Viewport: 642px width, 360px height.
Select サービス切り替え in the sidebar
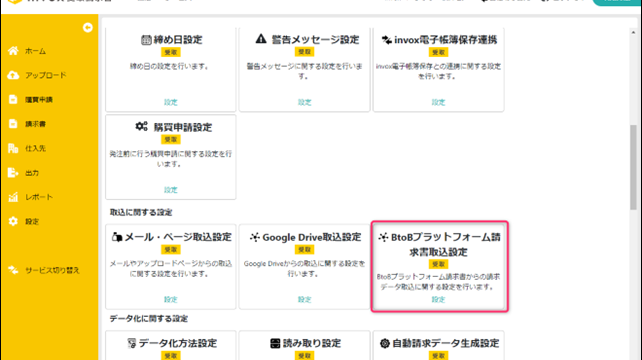(52, 270)
